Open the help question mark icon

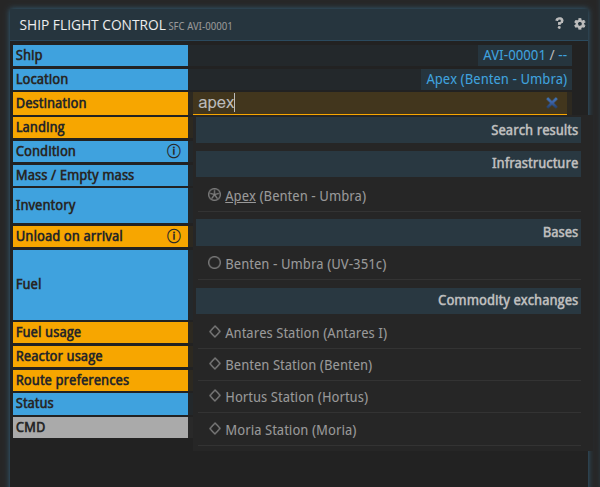[560, 24]
